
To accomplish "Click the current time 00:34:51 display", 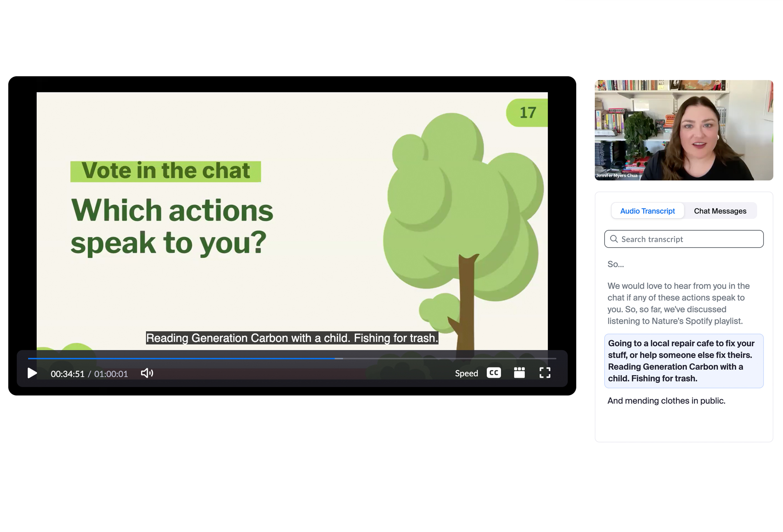I will click(67, 374).
